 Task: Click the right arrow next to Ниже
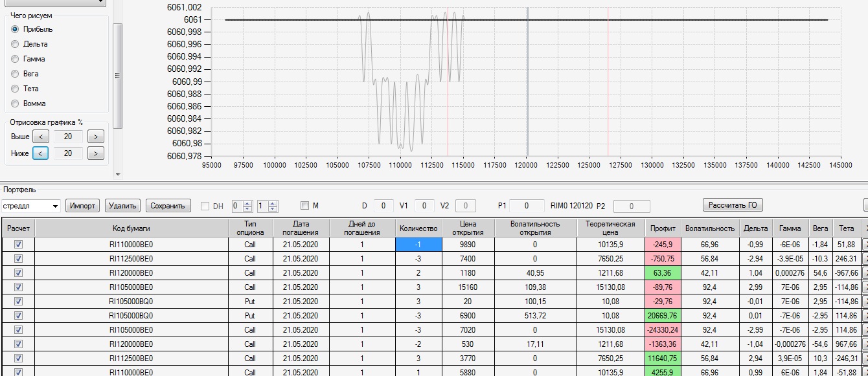click(95, 153)
